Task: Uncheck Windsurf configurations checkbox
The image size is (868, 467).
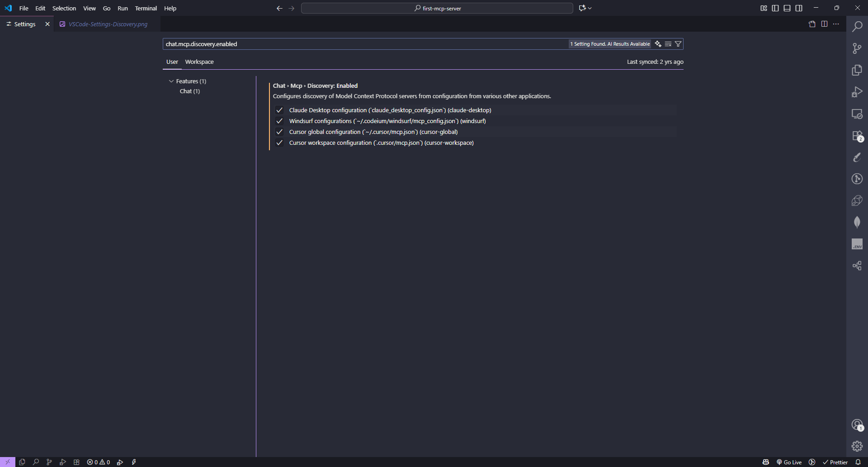Action: coord(279,121)
